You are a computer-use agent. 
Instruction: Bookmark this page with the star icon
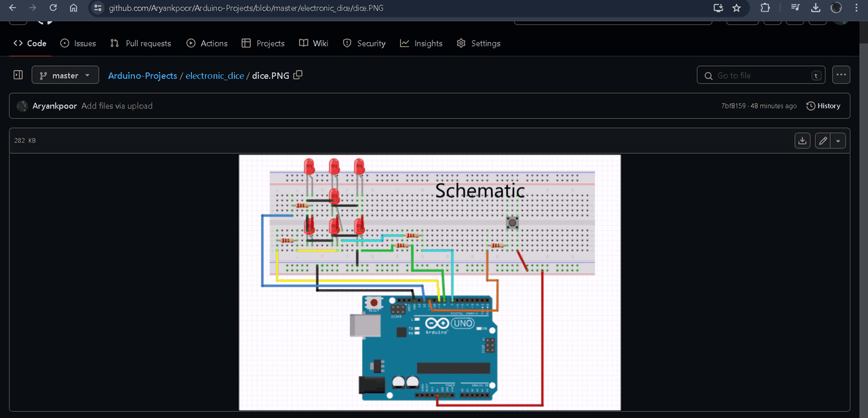tap(736, 8)
